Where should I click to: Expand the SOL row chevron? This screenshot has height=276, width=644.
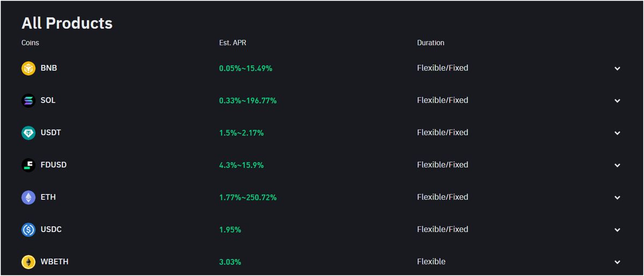617,101
